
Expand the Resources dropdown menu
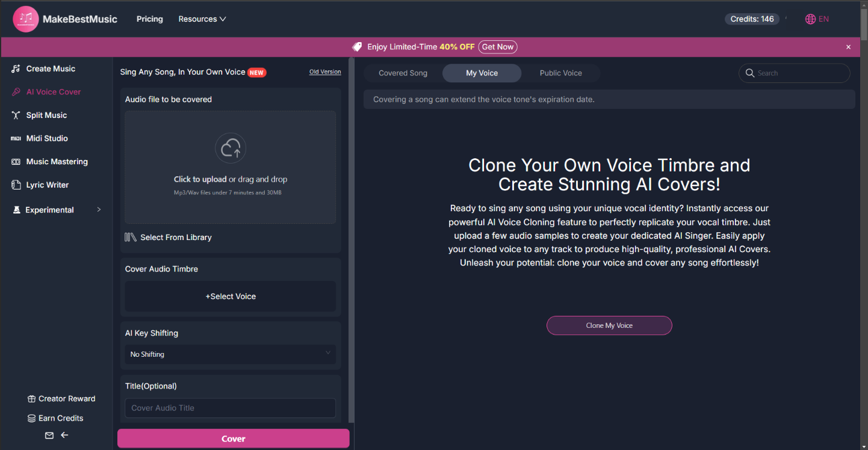click(x=202, y=19)
